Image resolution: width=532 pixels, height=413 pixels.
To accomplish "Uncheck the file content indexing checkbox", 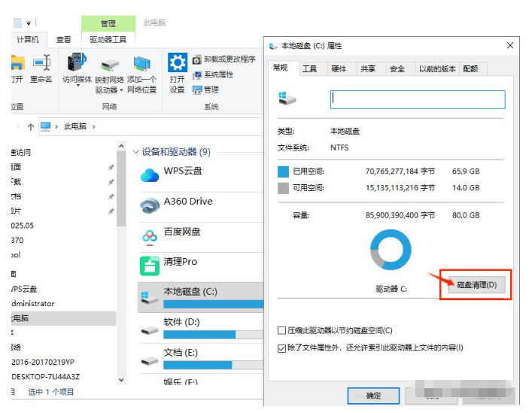I will (281, 348).
